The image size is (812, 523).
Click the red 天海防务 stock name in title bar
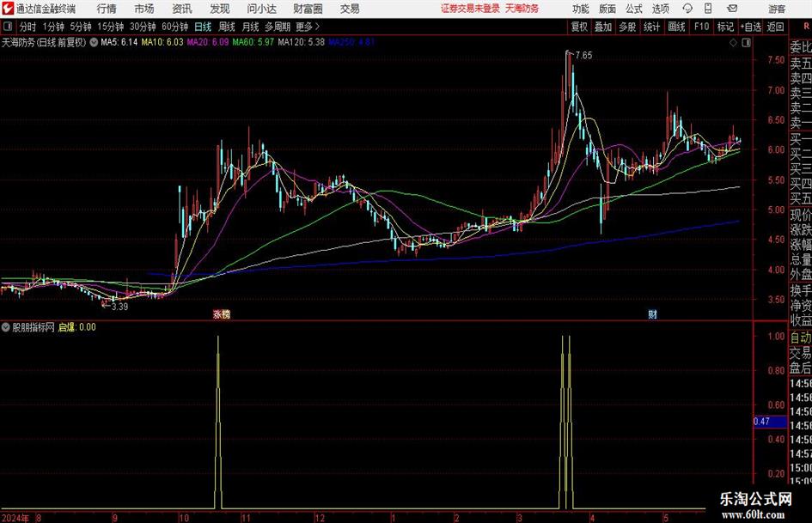coord(522,9)
